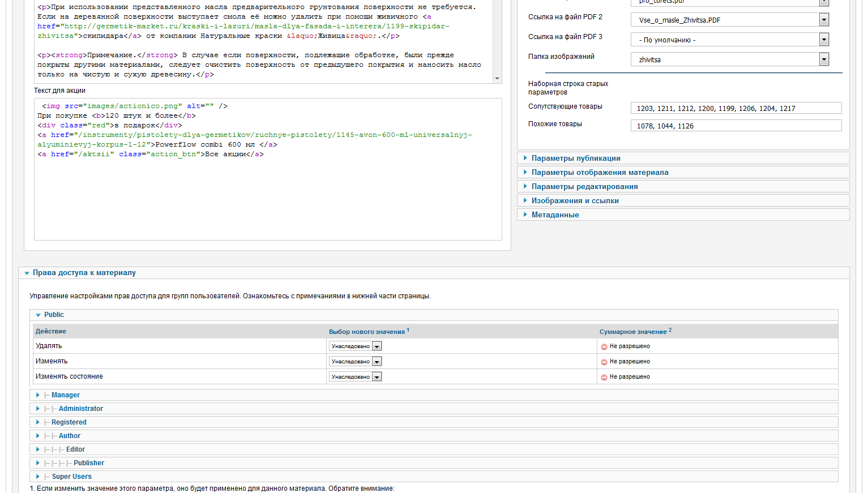868x493 pixels.
Task: Expand the Параметры отображения материала panel
Action: [600, 173]
